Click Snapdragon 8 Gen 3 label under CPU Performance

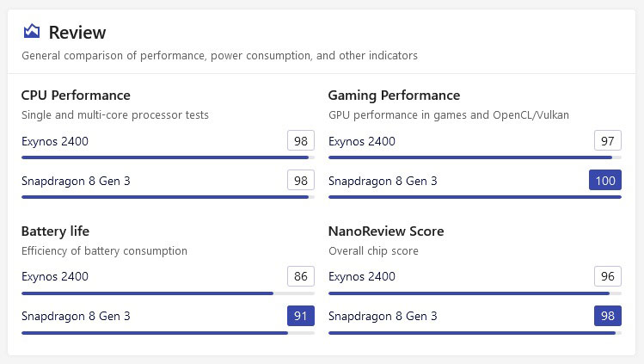[76, 181]
